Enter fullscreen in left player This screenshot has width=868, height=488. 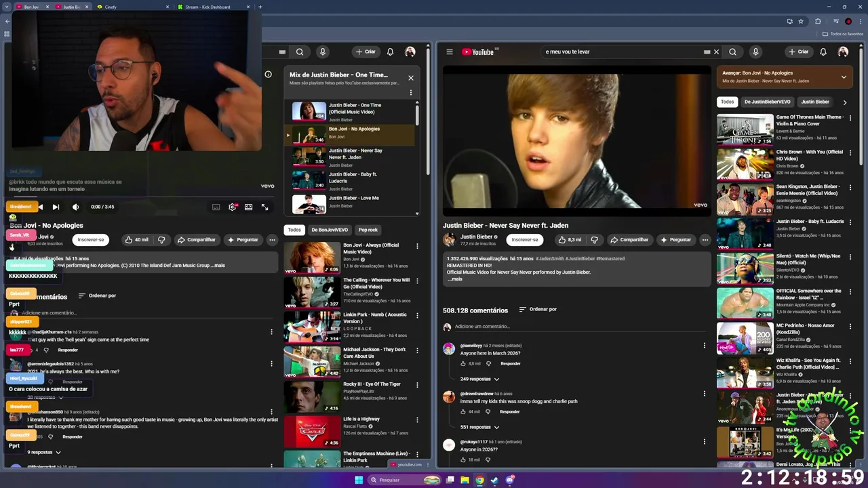[264, 207]
